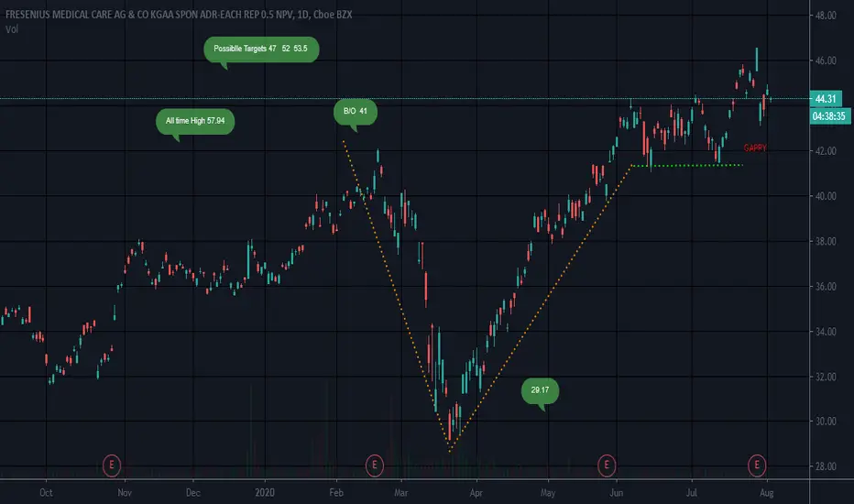Click the 42.00 price axis label

pyautogui.click(x=825, y=151)
